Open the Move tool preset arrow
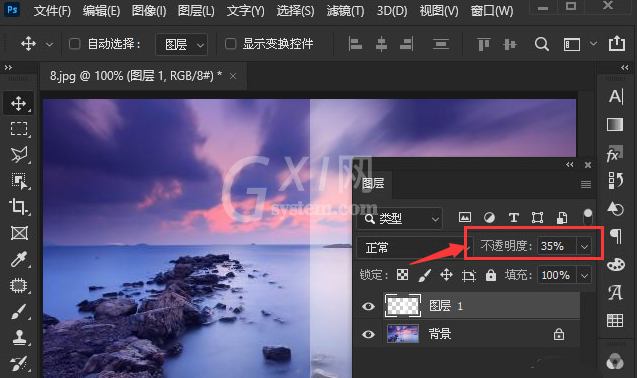637x378 pixels. pyautogui.click(x=49, y=44)
